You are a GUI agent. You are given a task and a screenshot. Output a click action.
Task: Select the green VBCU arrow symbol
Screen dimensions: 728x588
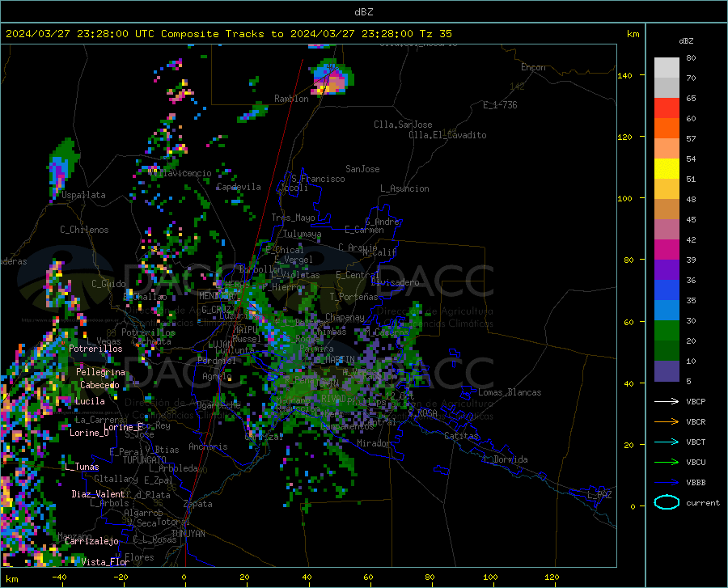[x=667, y=463]
